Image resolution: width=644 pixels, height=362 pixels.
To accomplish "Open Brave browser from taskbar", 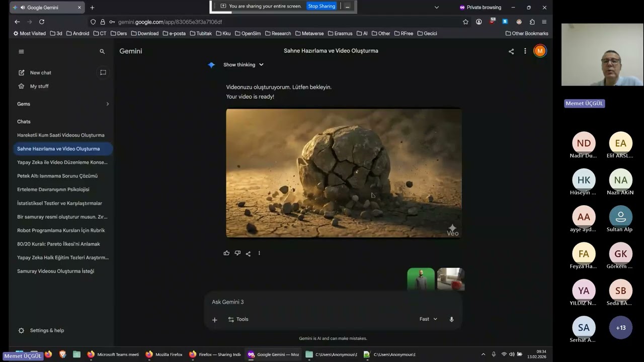I will [62, 354].
